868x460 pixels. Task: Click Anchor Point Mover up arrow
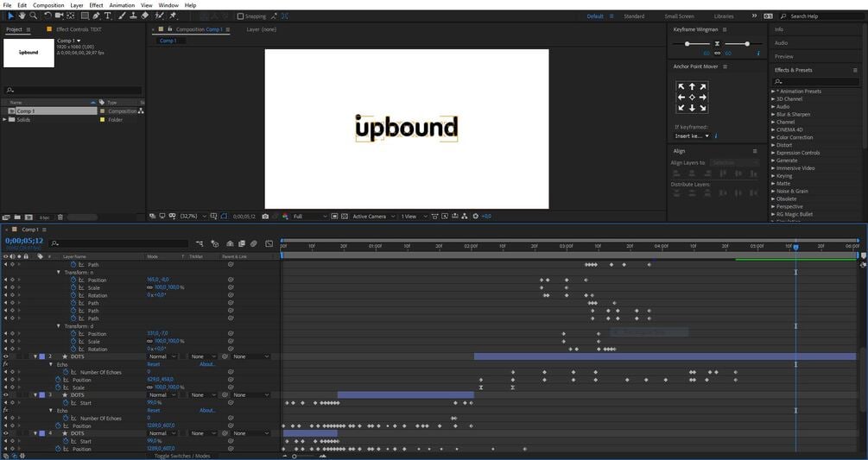pyautogui.click(x=692, y=87)
